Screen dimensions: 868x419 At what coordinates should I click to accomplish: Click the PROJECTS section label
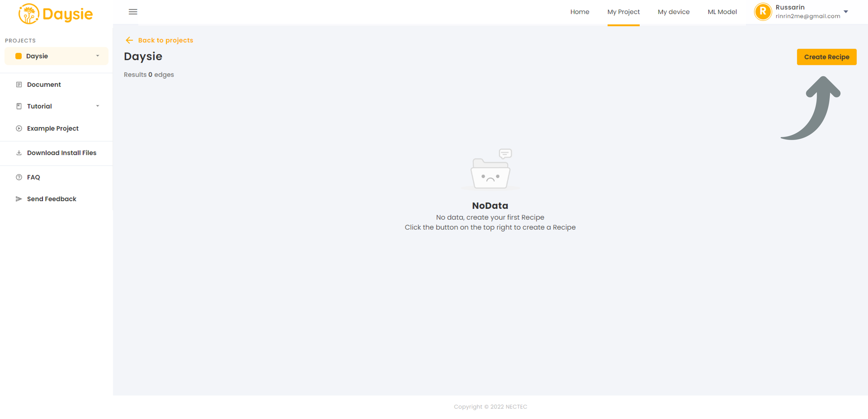(x=20, y=41)
